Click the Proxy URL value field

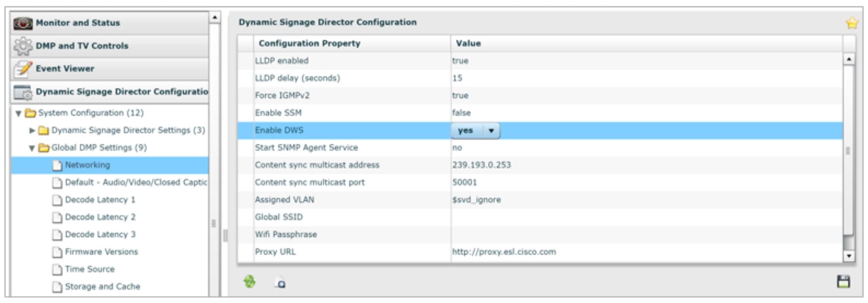(x=647, y=252)
